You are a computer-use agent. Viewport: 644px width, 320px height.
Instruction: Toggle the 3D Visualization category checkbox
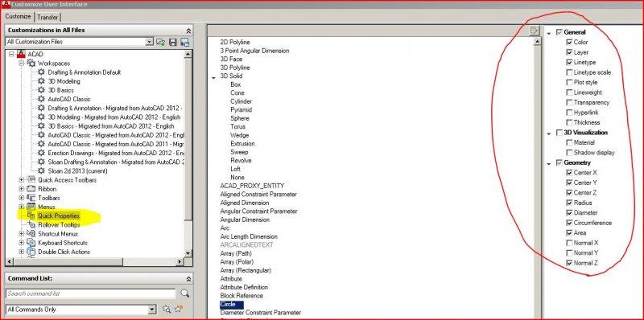(x=559, y=133)
